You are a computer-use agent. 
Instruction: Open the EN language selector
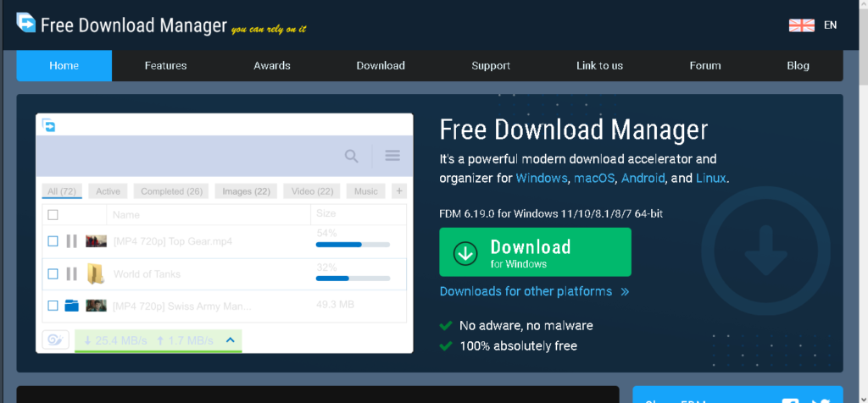(x=830, y=25)
